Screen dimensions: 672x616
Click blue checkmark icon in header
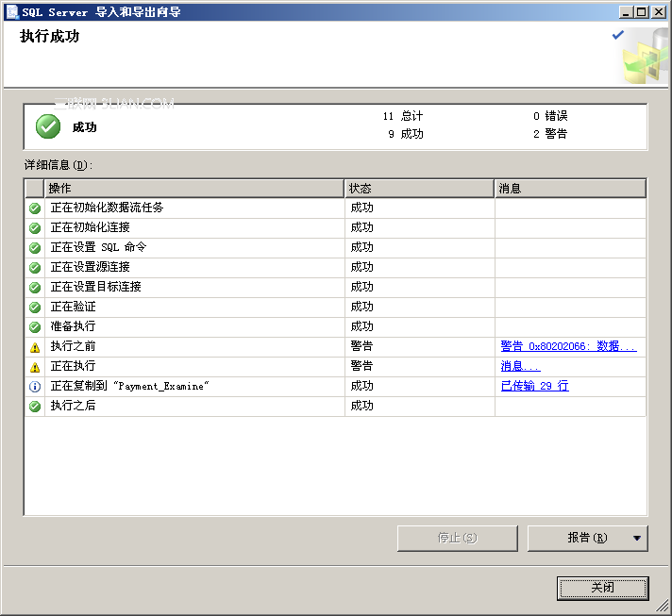tap(618, 35)
